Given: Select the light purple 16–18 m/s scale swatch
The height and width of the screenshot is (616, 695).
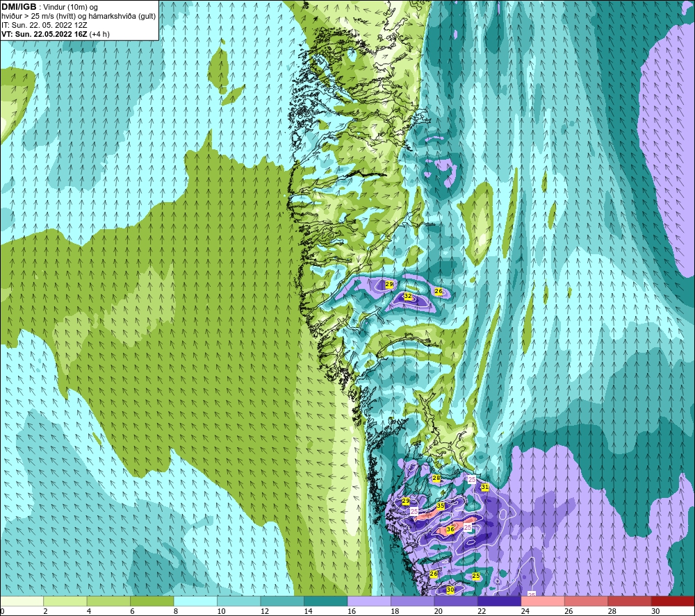Looking at the screenshot, I should click(369, 601).
